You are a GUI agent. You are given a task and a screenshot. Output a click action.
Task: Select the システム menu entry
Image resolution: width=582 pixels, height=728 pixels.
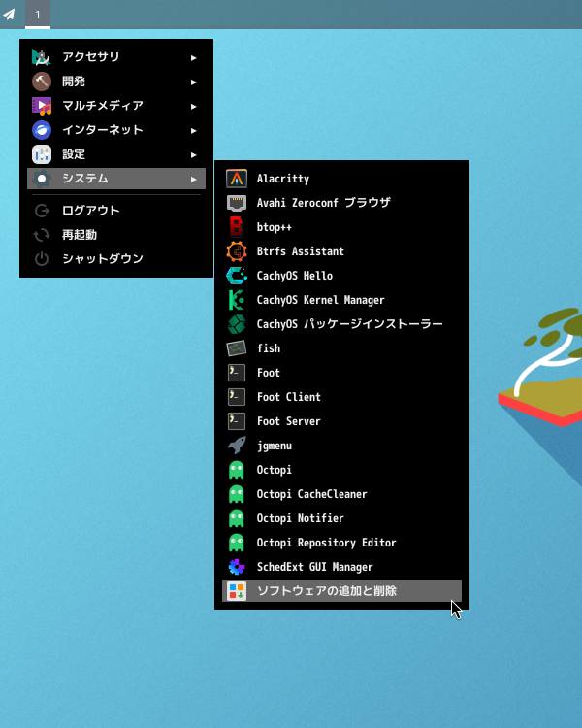[116, 179]
